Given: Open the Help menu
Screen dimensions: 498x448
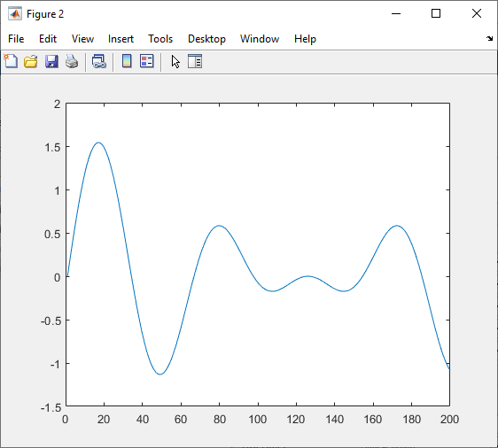Looking at the screenshot, I should [x=305, y=39].
